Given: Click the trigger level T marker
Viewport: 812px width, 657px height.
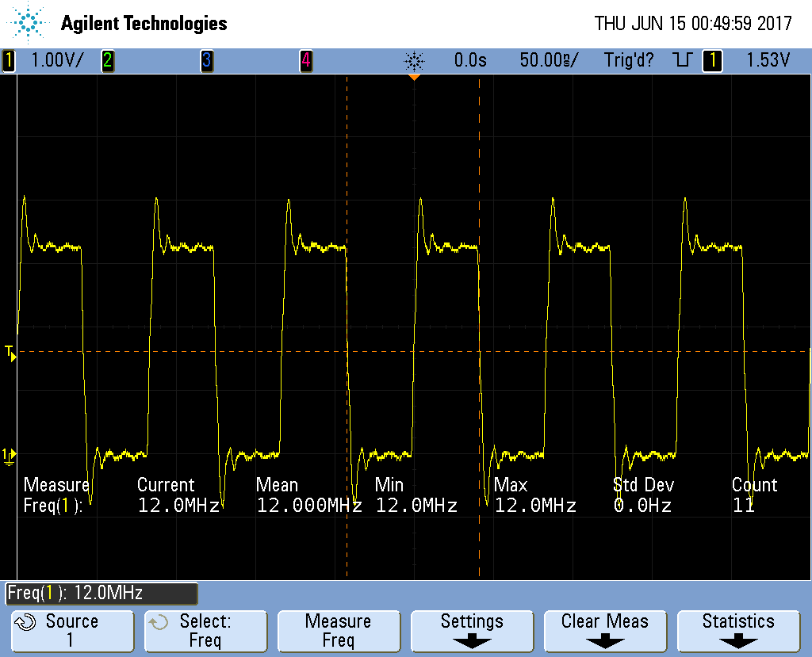Looking at the screenshot, I should 10,353.
